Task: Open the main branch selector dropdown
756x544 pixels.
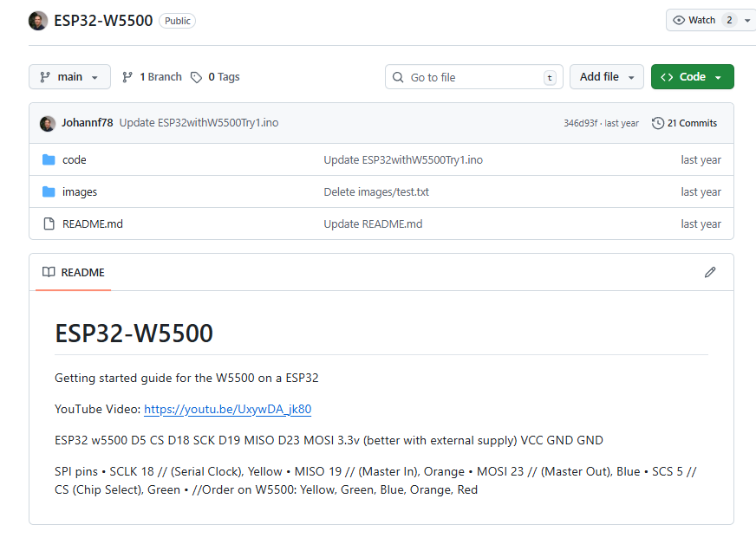Action: pos(69,77)
